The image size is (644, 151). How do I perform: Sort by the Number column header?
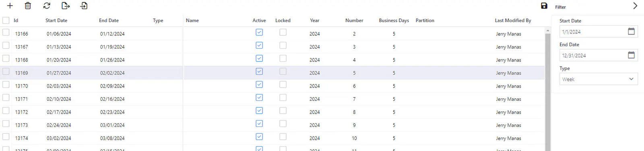[354, 20]
